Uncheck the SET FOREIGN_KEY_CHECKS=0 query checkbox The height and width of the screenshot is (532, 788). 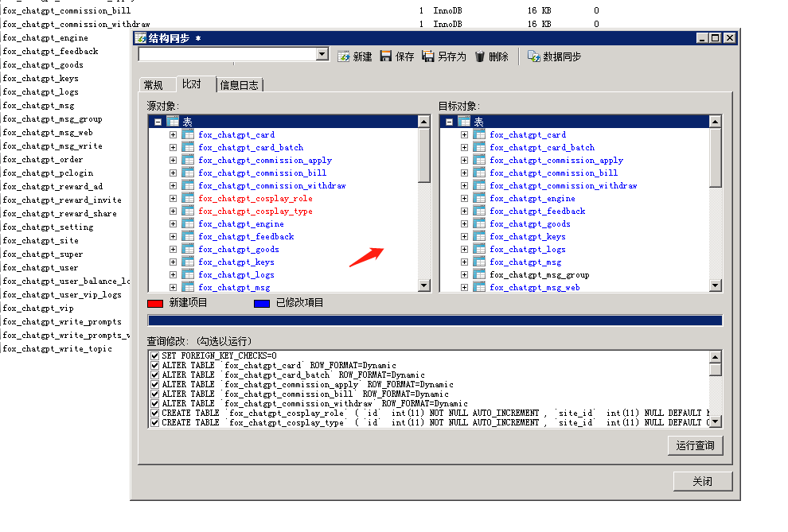(154, 355)
